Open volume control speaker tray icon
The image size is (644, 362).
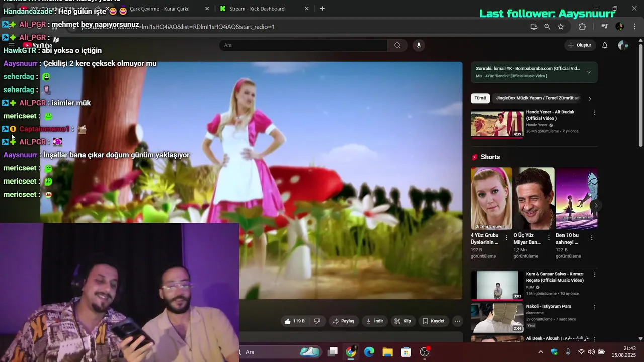click(x=591, y=352)
